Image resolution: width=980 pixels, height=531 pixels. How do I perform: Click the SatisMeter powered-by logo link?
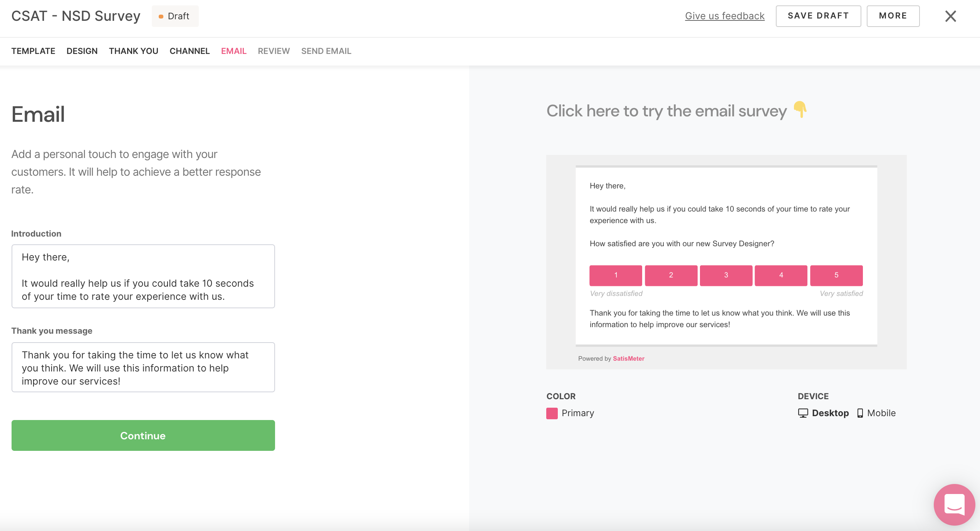[628, 358]
